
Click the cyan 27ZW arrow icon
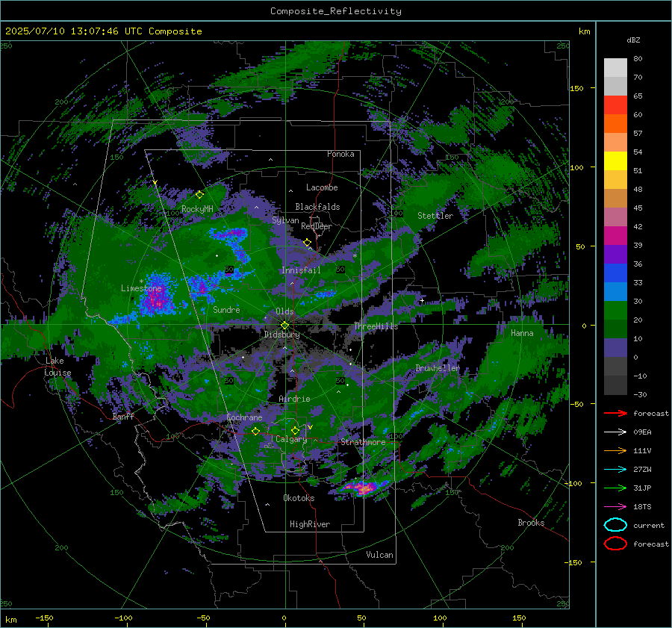tap(615, 470)
